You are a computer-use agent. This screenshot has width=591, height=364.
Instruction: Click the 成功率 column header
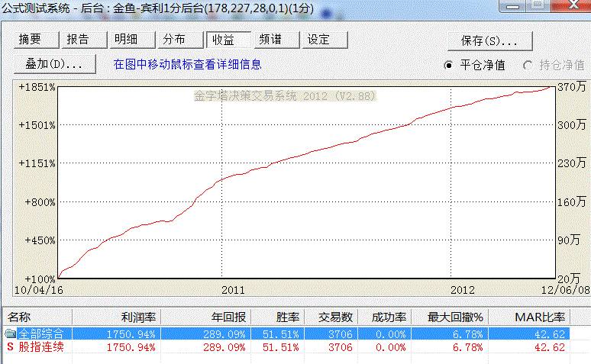click(x=384, y=317)
